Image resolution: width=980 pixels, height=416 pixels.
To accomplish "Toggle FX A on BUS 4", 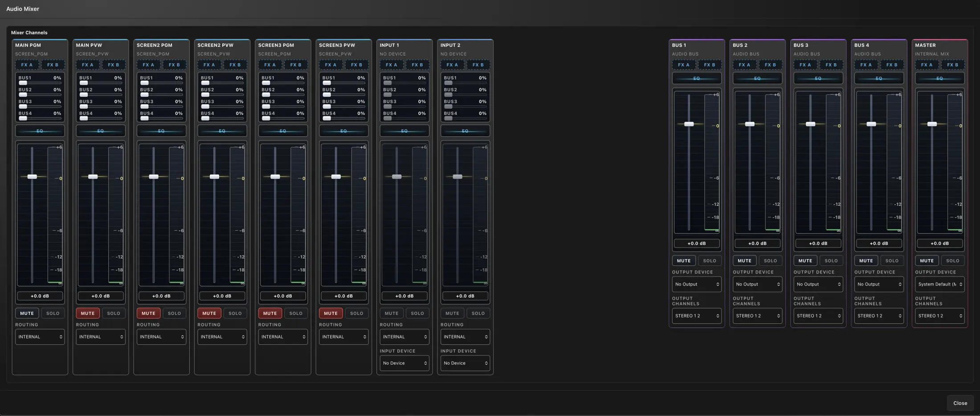I will (x=866, y=65).
